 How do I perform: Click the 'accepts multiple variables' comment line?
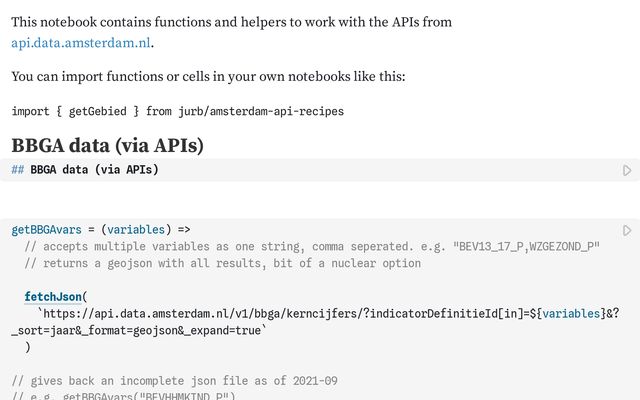pyautogui.click(x=312, y=246)
